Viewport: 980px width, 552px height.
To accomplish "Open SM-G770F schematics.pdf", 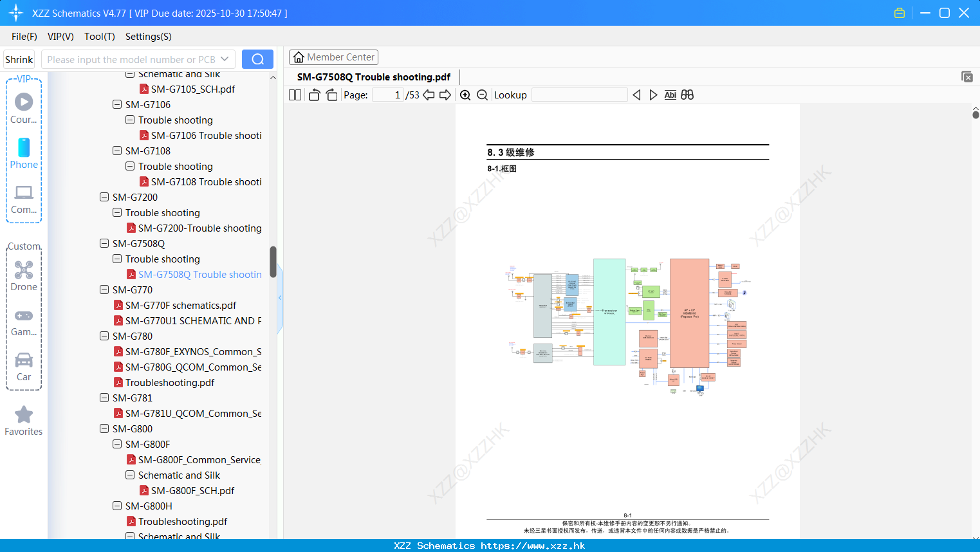I will click(x=175, y=305).
